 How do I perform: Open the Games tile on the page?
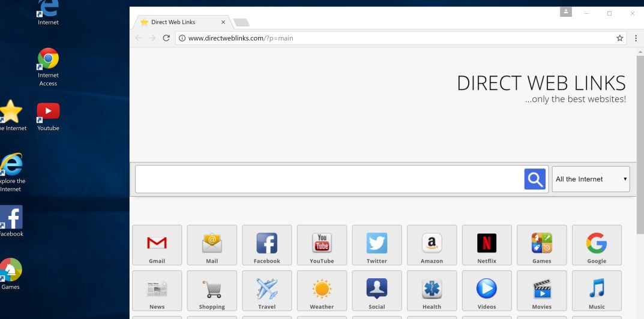coord(542,245)
